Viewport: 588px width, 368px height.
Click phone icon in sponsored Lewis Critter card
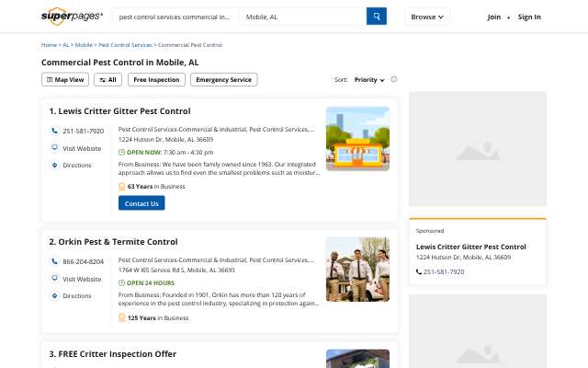419,272
